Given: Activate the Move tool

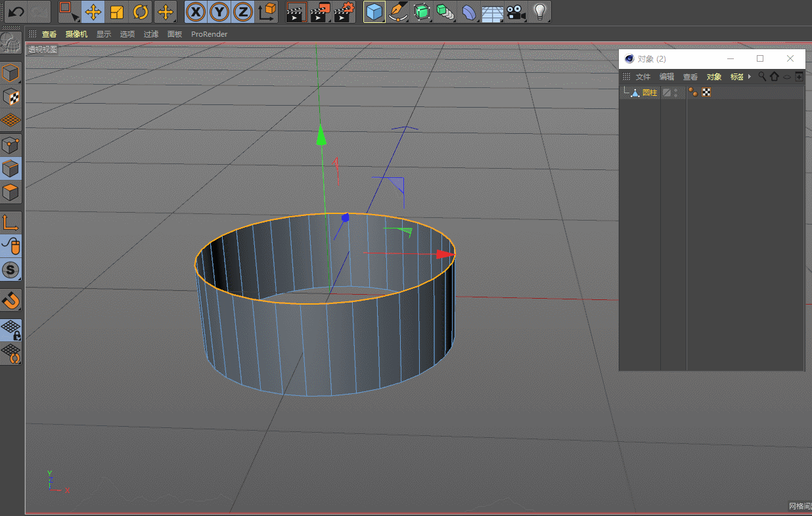Looking at the screenshot, I should pos(93,12).
